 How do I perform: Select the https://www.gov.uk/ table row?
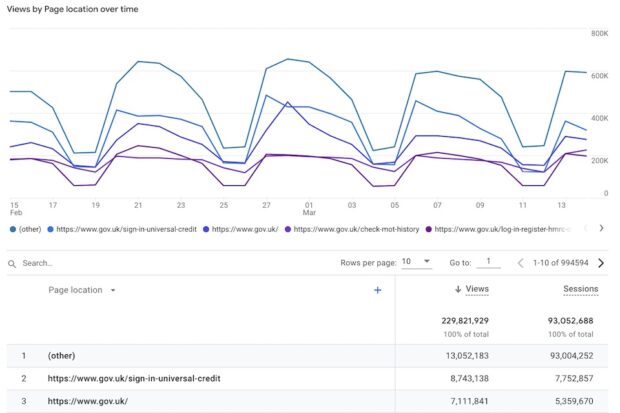click(x=86, y=402)
